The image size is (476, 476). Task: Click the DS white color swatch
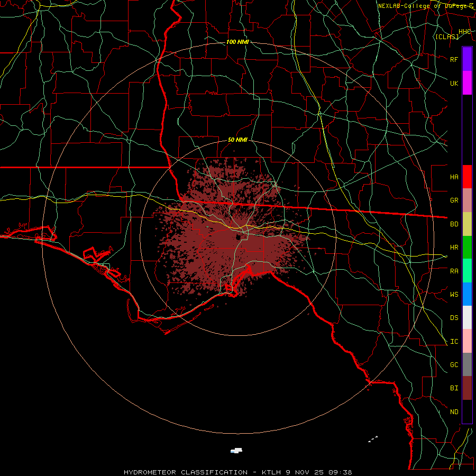pyautogui.click(x=467, y=317)
